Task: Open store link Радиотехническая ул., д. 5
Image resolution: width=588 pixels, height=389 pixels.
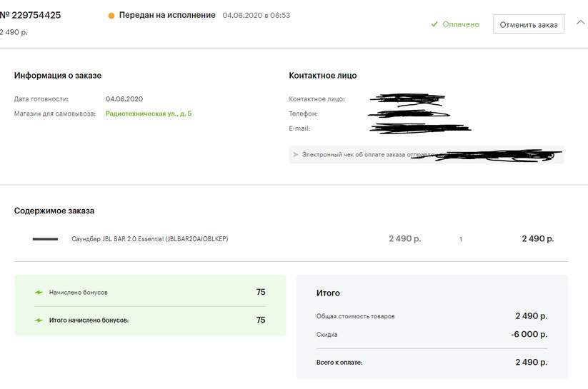Action: (x=149, y=113)
